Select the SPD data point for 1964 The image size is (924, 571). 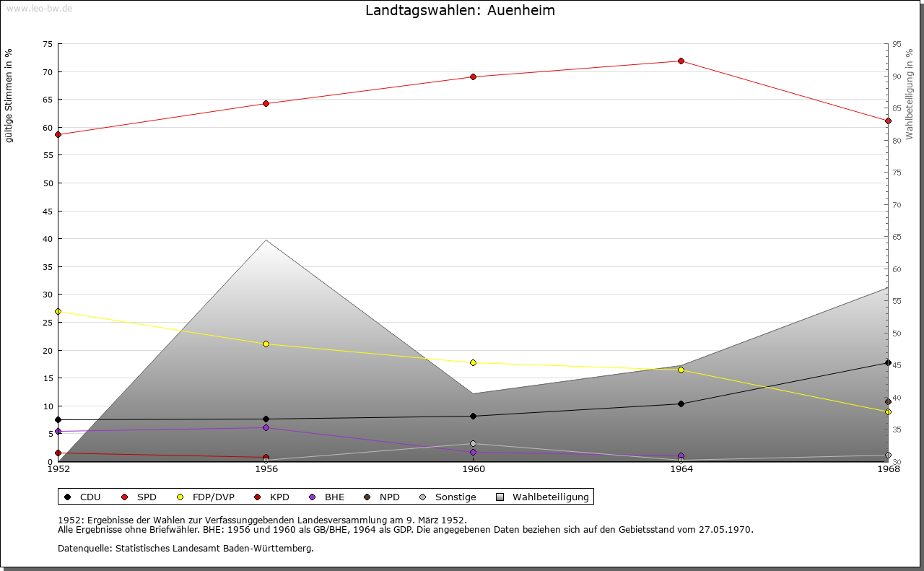pyautogui.click(x=681, y=61)
